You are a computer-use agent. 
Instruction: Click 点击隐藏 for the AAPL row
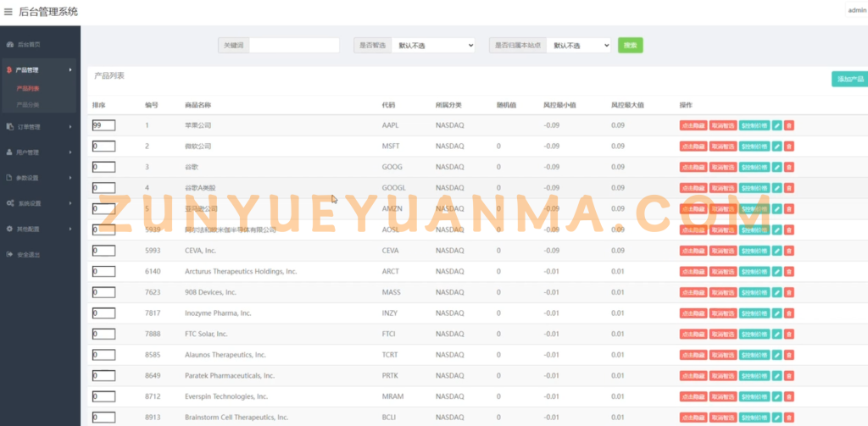(693, 125)
